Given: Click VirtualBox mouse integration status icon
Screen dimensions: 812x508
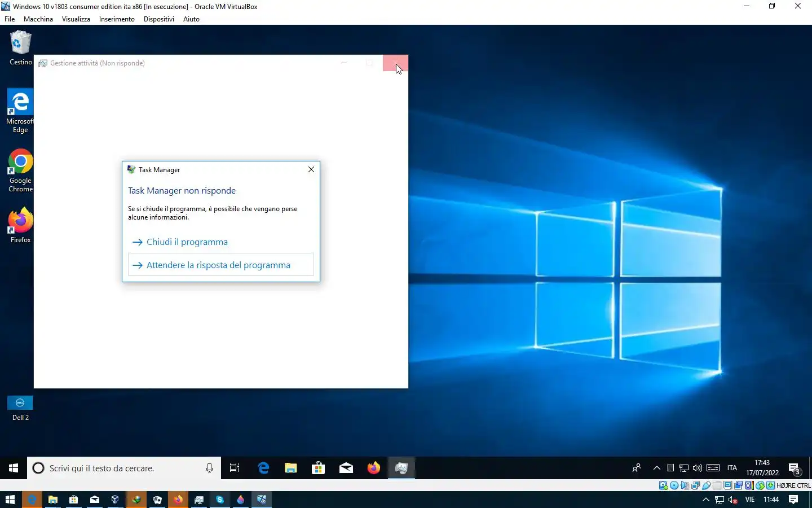Looking at the screenshot, I should 760,485.
